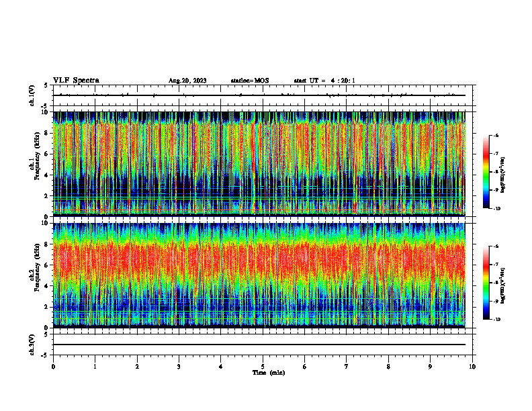Click the "start UT = 4:20:1" header text
This screenshot has width=532, height=411.
click(324, 81)
